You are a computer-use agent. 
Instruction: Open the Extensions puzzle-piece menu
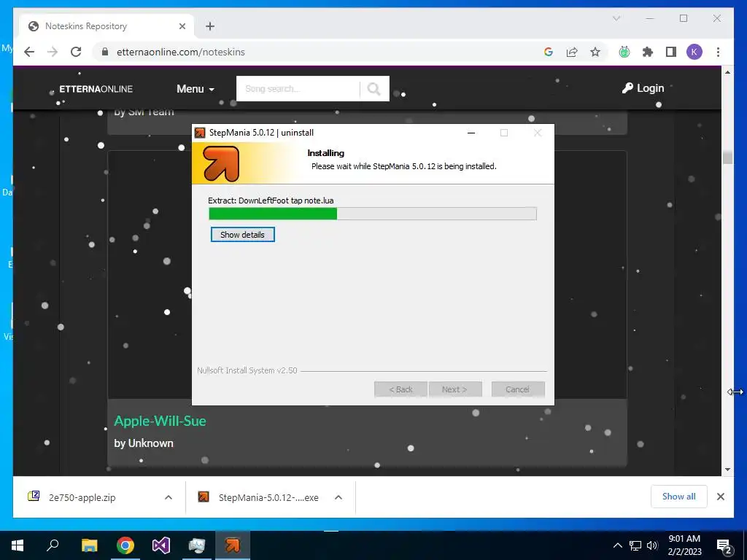(x=648, y=52)
